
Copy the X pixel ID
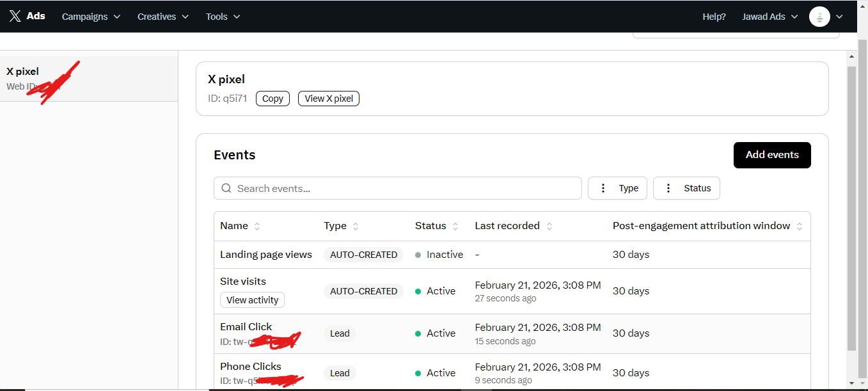[x=272, y=99]
